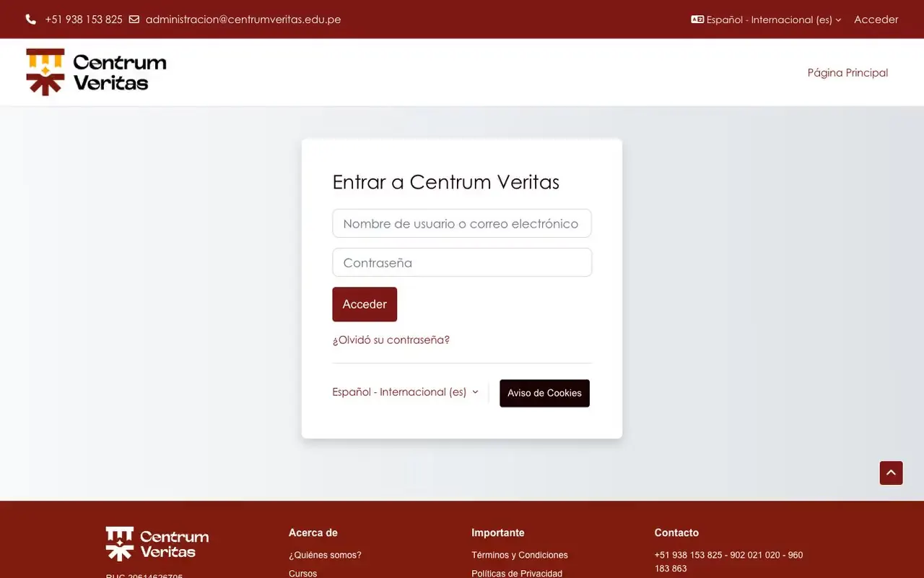Click the envelope email icon
This screenshot has width=924, height=578.
pos(134,20)
